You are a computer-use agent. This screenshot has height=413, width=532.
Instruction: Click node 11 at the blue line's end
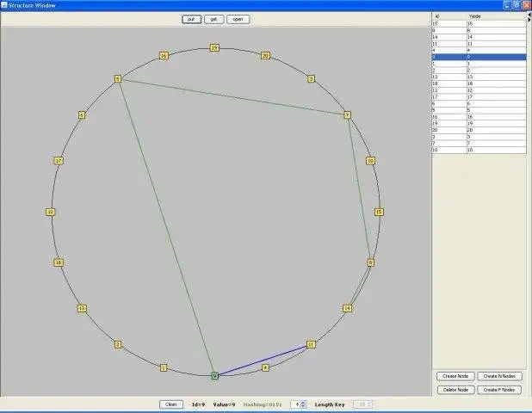point(311,344)
